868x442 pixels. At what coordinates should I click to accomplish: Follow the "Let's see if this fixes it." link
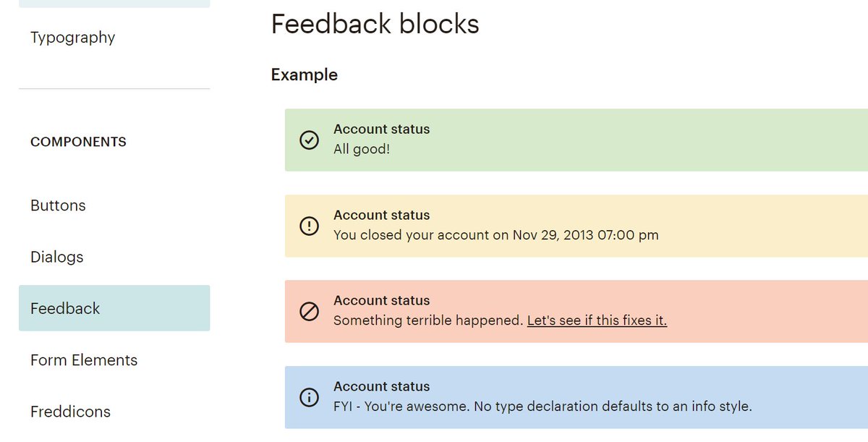pos(597,320)
